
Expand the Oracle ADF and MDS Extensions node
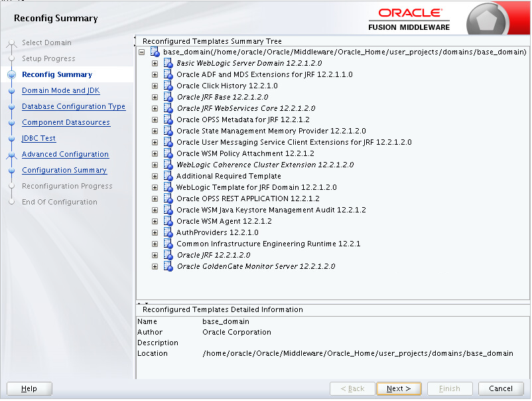(x=155, y=75)
